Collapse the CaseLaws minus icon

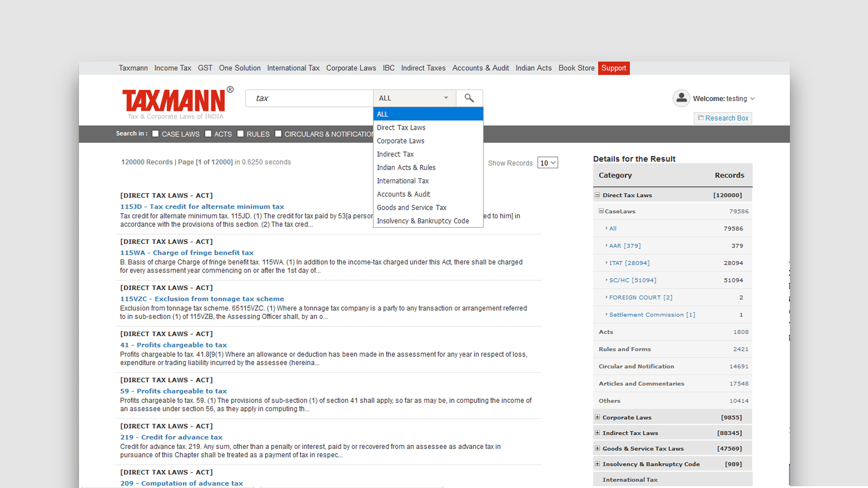(601, 211)
